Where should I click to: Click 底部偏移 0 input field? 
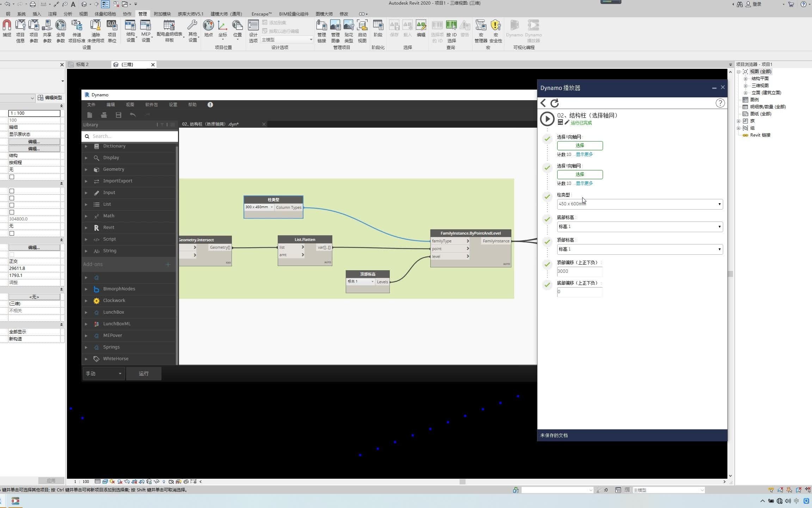pos(580,292)
